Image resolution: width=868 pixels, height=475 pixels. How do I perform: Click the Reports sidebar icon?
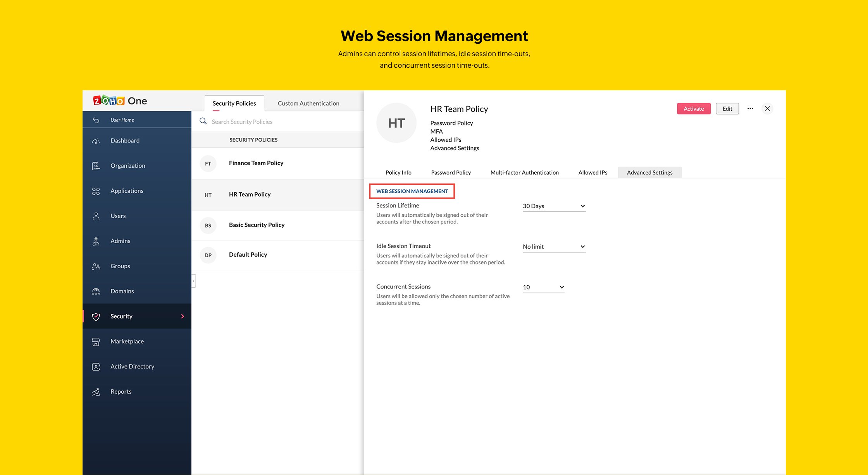pos(95,391)
